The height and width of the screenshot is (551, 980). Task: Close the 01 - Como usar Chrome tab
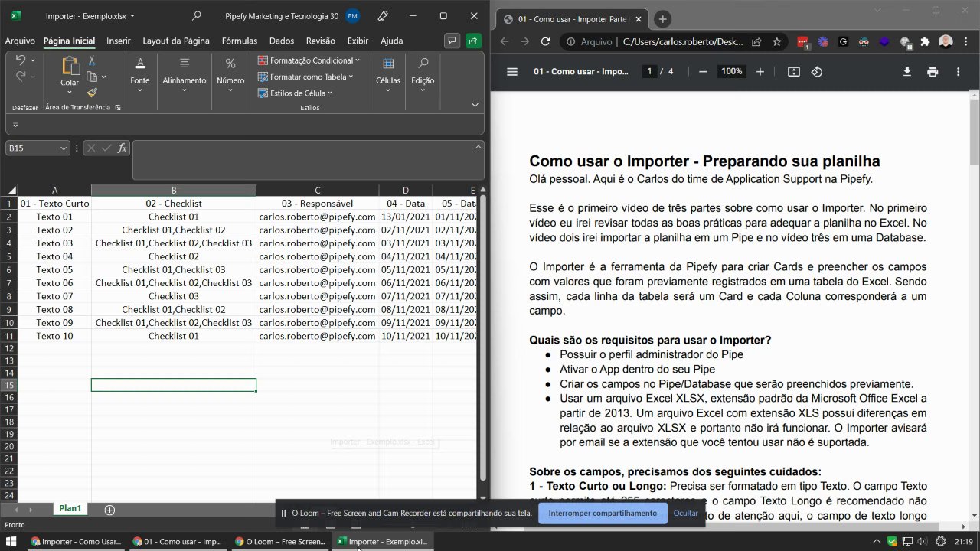(637, 19)
